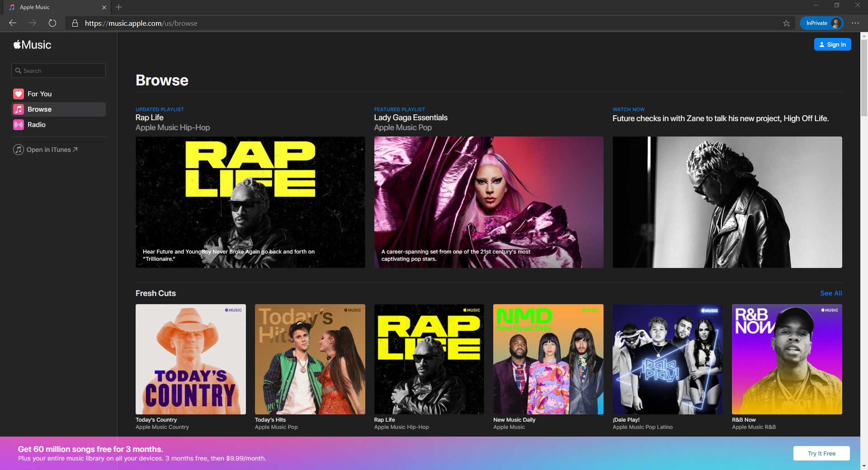Open New Music Daily playlist cover
This screenshot has height=470, width=868.
(x=548, y=359)
